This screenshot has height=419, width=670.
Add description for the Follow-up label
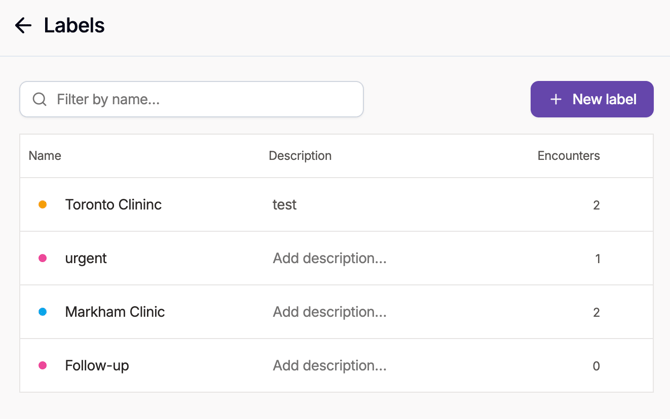point(329,366)
